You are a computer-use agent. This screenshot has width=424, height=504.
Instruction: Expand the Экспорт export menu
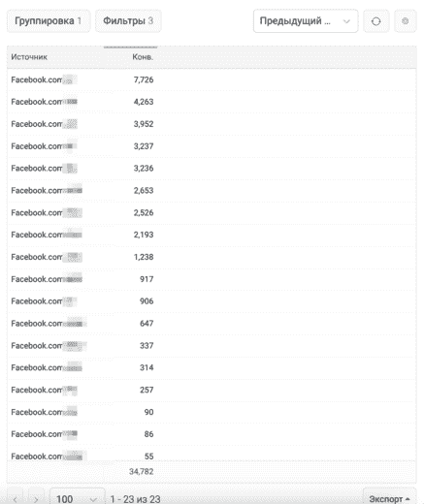tap(389, 499)
